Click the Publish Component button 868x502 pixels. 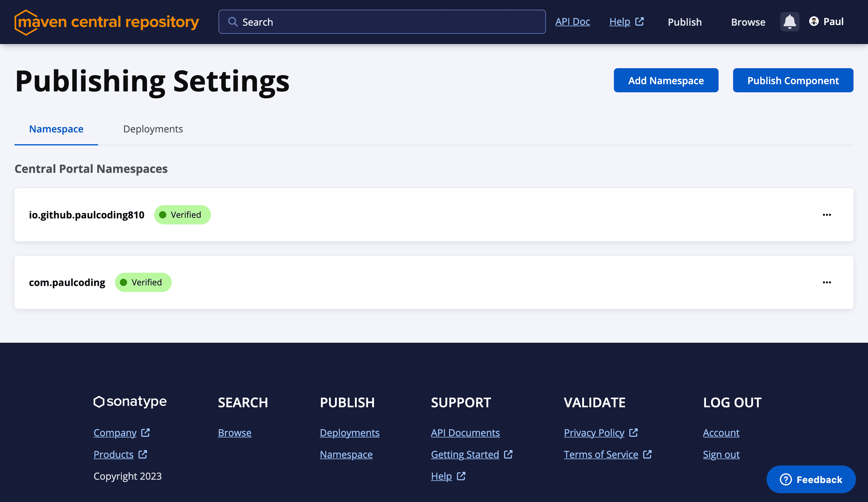pyautogui.click(x=793, y=80)
